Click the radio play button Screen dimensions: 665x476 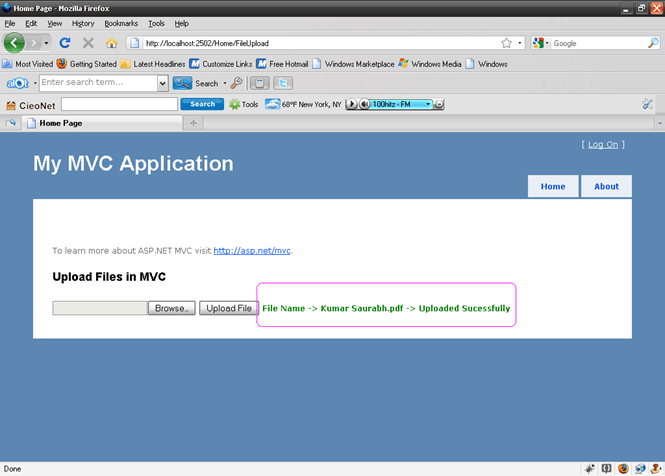(x=351, y=104)
